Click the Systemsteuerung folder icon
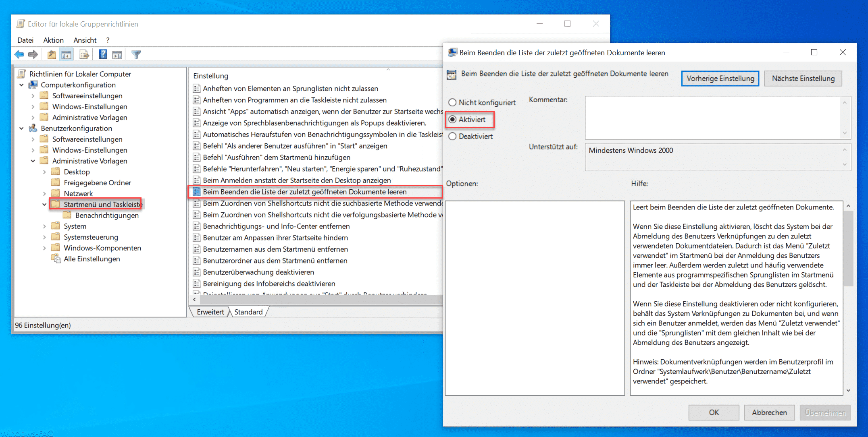 (56, 237)
